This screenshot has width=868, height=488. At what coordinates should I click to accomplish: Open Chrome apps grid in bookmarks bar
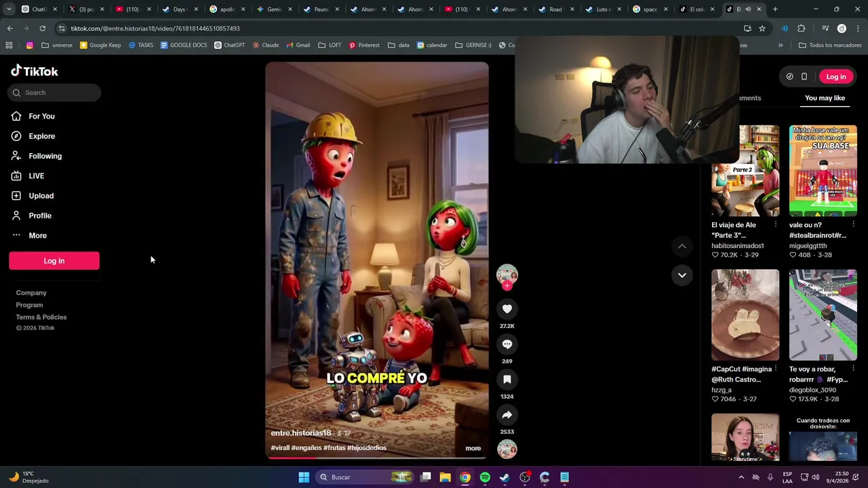(9, 45)
